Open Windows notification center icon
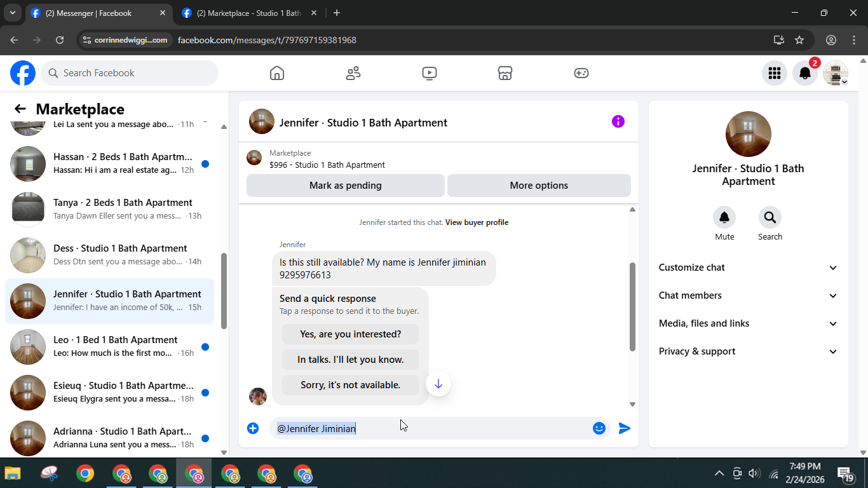 846,474
